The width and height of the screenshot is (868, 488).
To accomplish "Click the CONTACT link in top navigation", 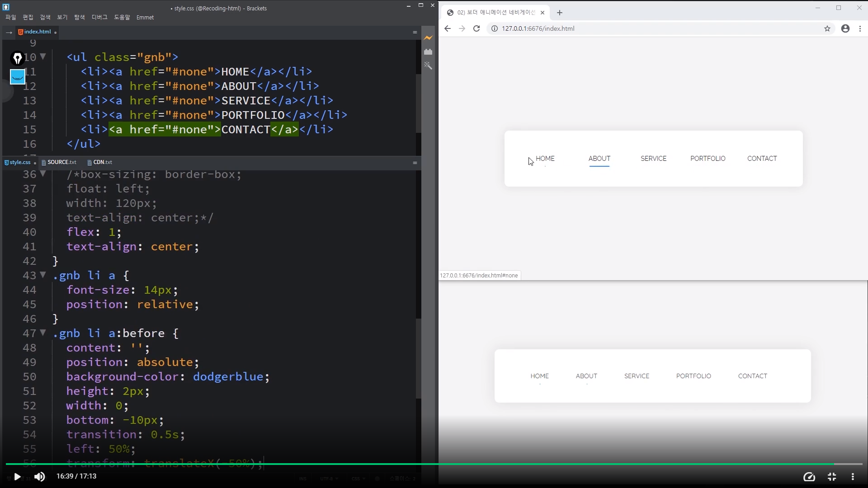I will tap(762, 159).
